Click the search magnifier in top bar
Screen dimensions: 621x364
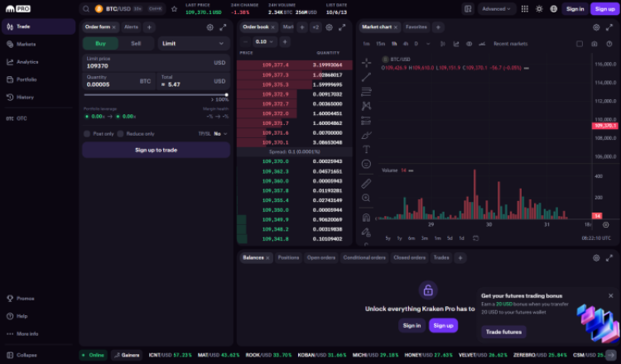click(86, 9)
